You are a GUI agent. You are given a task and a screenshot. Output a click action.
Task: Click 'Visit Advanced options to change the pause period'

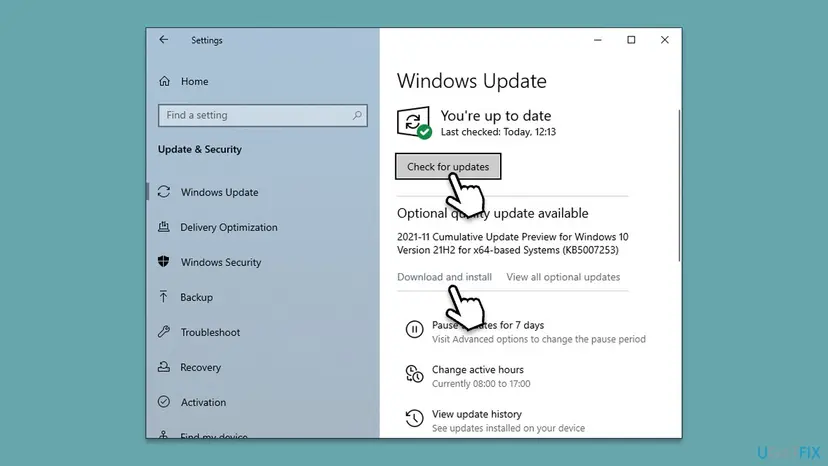539,339
